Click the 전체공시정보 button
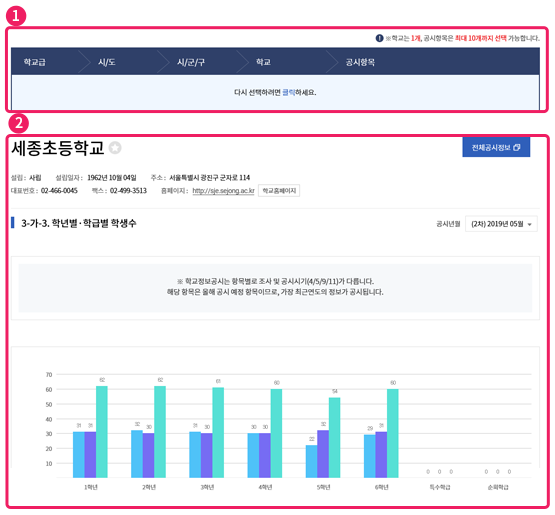The height and width of the screenshot is (515, 555). coord(496,147)
